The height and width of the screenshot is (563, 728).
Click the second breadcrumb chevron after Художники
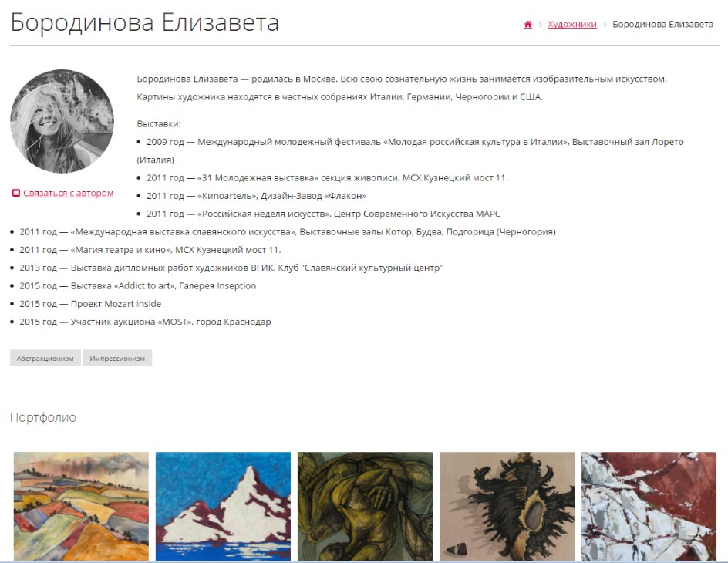point(605,25)
